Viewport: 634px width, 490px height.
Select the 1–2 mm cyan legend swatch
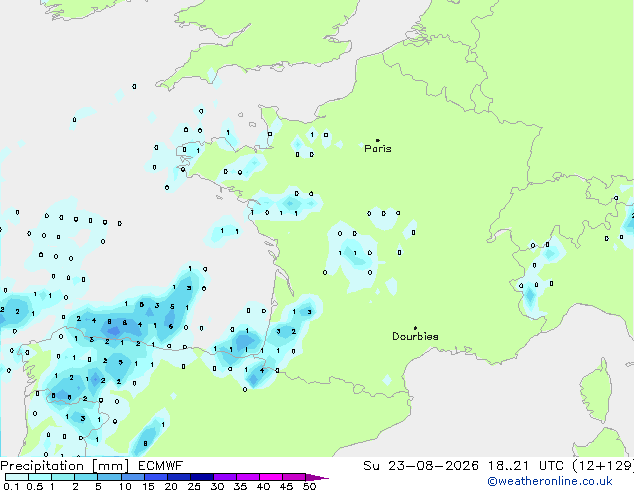[x=63, y=477]
